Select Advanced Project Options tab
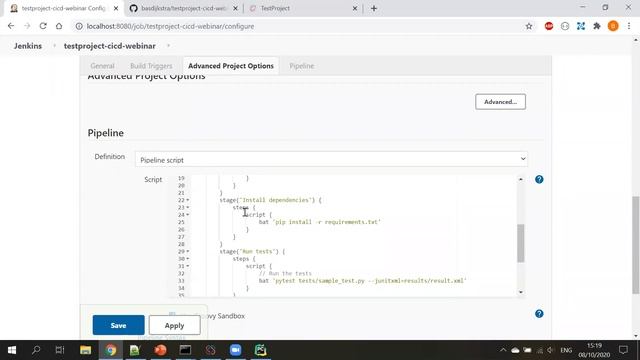Viewport: 640px width, 360px height. tap(231, 66)
